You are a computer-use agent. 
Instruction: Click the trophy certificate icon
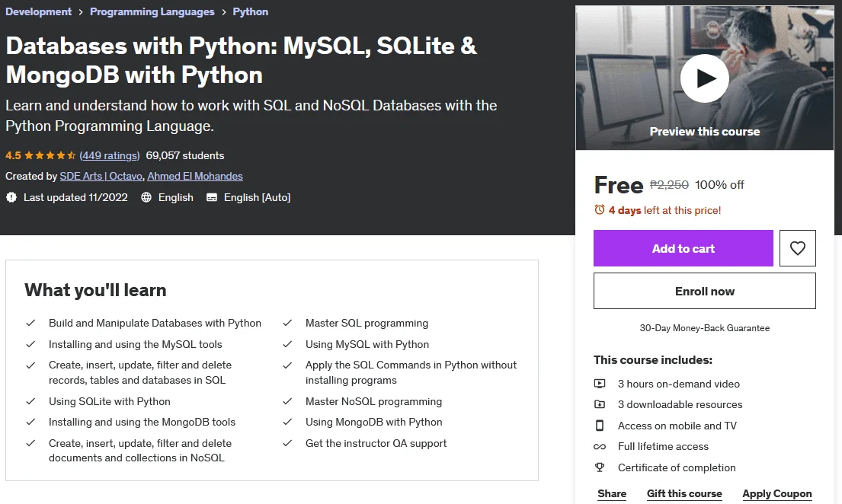(x=599, y=467)
